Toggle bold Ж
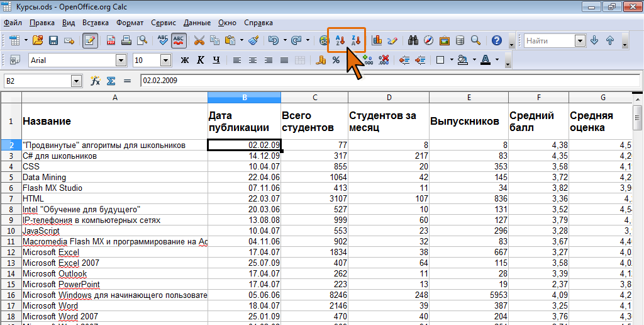This screenshot has width=644, height=325. click(x=184, y=60)
